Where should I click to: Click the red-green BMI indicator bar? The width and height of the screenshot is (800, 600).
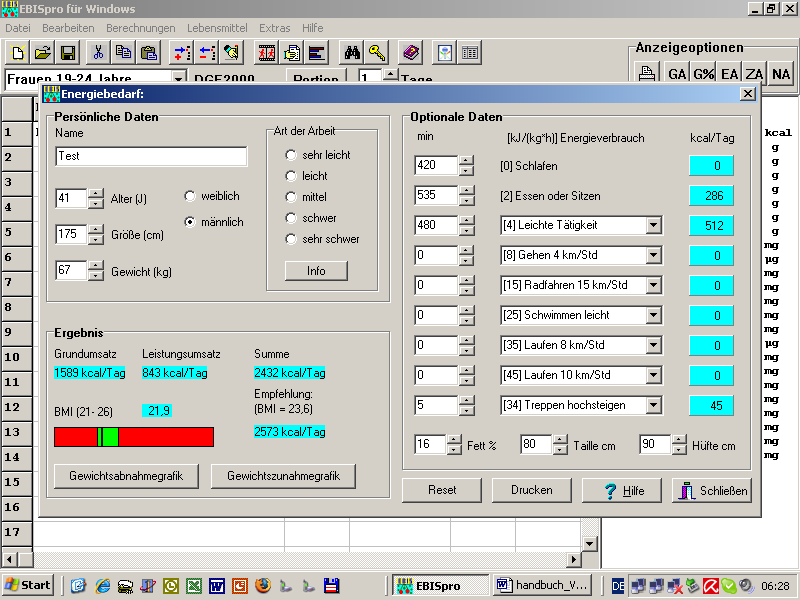pyautogui.click(x=133, y=437)
